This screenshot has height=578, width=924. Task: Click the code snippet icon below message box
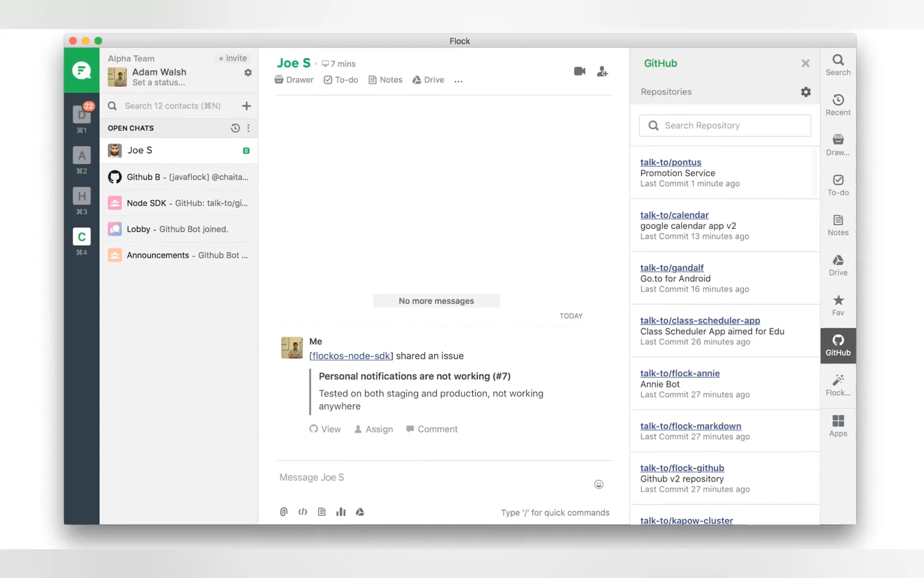(x=303, y=511)
